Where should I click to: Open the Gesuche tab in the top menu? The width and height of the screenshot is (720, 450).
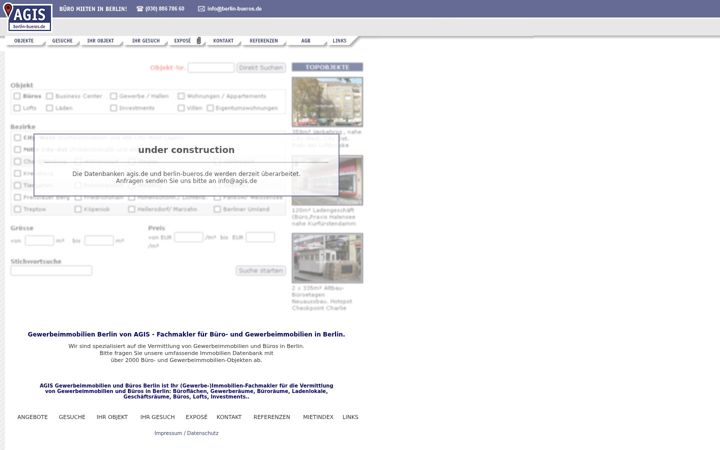click(62, 41)
